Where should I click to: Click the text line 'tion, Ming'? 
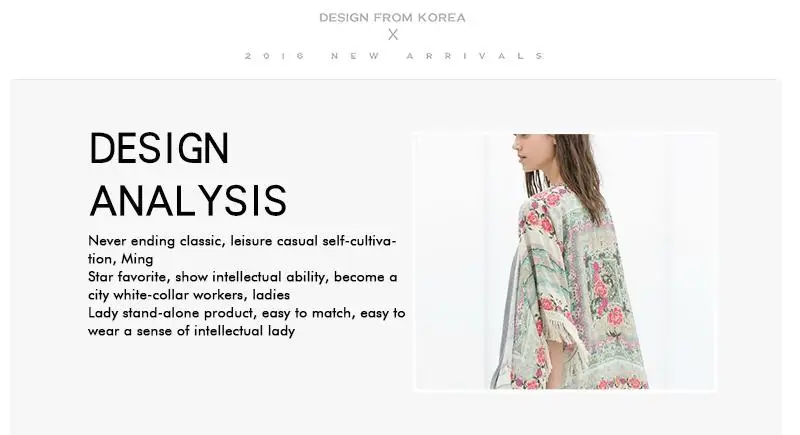tap(120, 259)
